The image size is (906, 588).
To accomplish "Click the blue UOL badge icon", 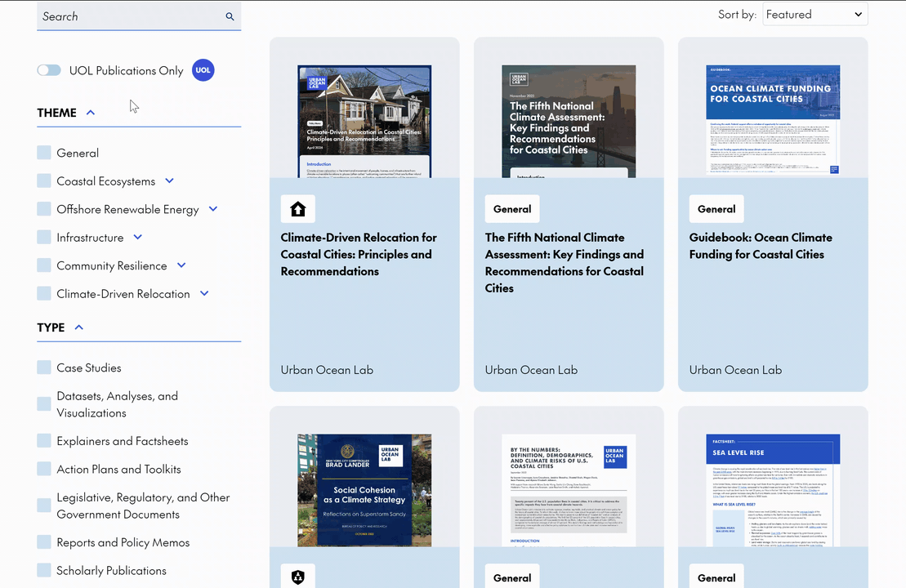I will click(x=203, y=70).
